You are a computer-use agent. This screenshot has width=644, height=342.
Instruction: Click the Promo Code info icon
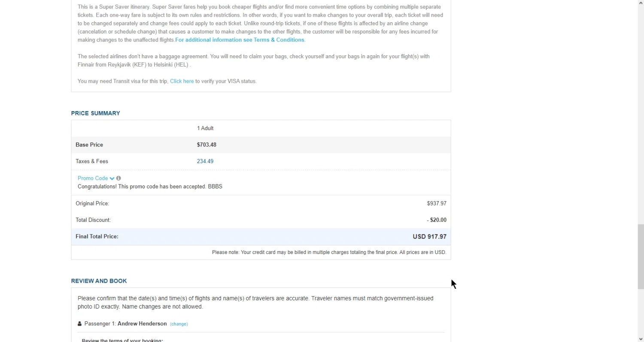118,178
